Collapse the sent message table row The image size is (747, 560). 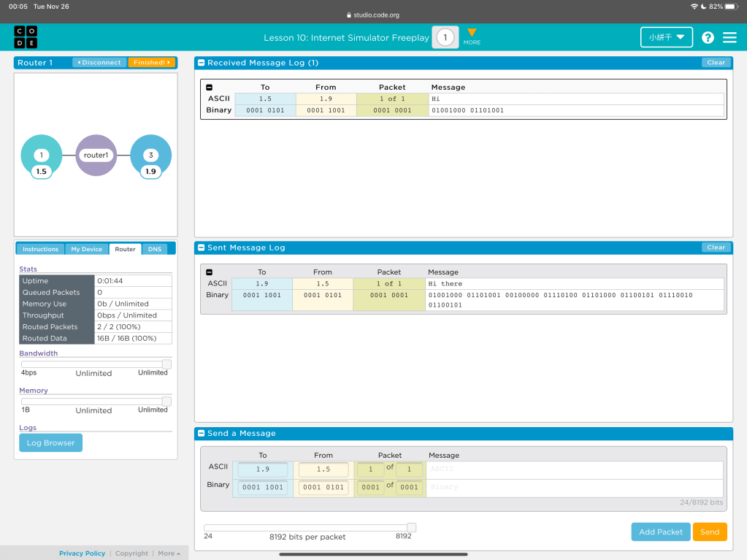pyautogui.click(x=210, y=272)
